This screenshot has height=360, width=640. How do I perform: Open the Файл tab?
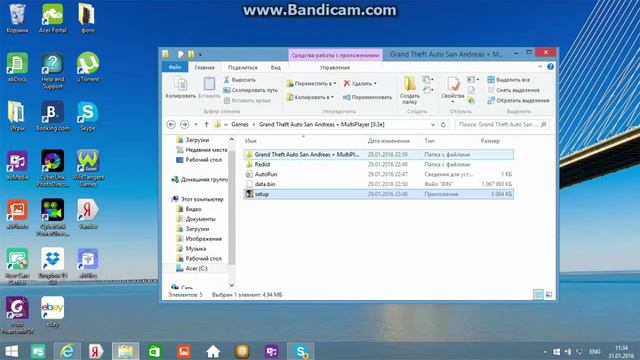(x=175, y=67)
